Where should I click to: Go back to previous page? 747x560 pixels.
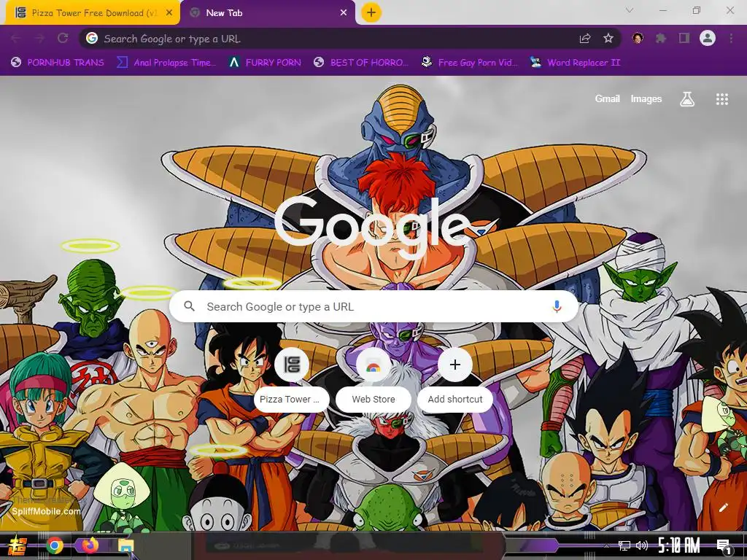tap(15, 39)
